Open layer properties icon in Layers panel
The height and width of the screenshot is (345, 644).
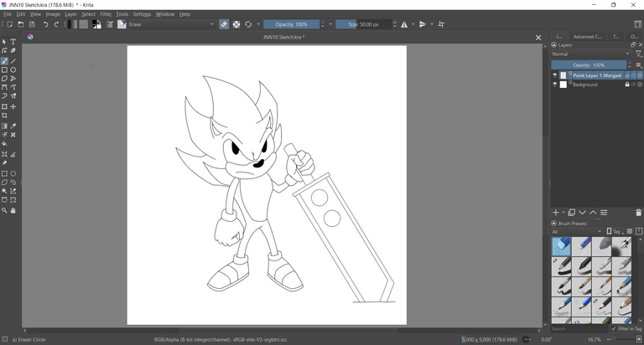click(604, 213)
